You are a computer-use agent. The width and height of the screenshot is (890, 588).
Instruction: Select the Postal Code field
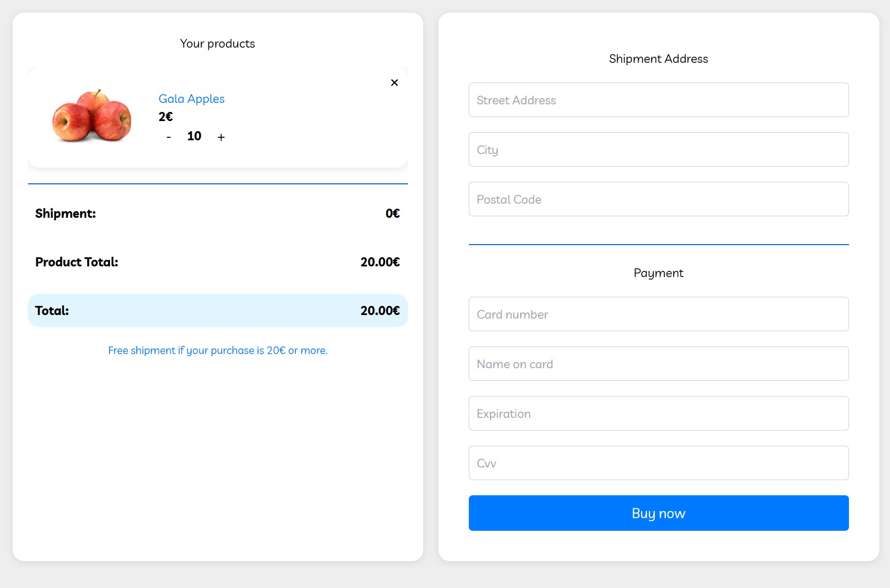click(x=658, y=199)
